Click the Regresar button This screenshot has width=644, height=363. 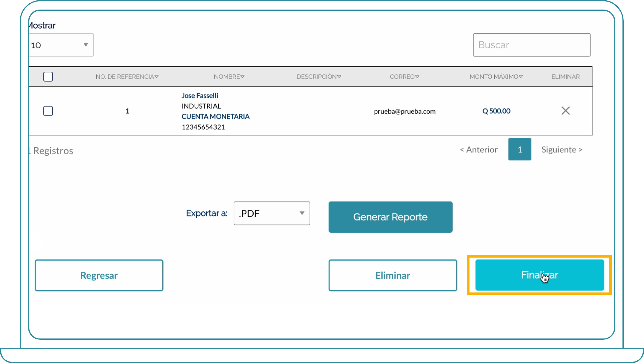99,275
